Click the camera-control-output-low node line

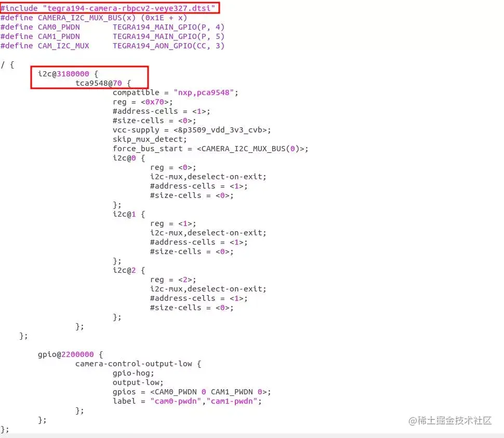click(138, 364)
